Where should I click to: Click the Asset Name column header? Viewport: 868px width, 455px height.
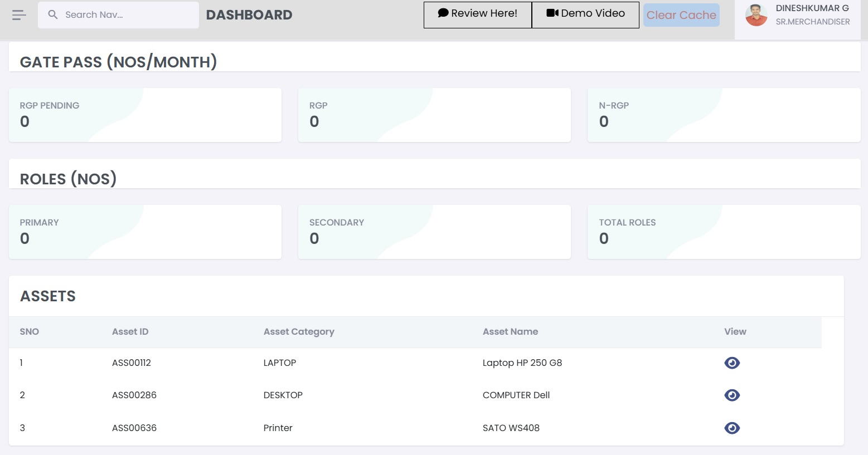510,332
